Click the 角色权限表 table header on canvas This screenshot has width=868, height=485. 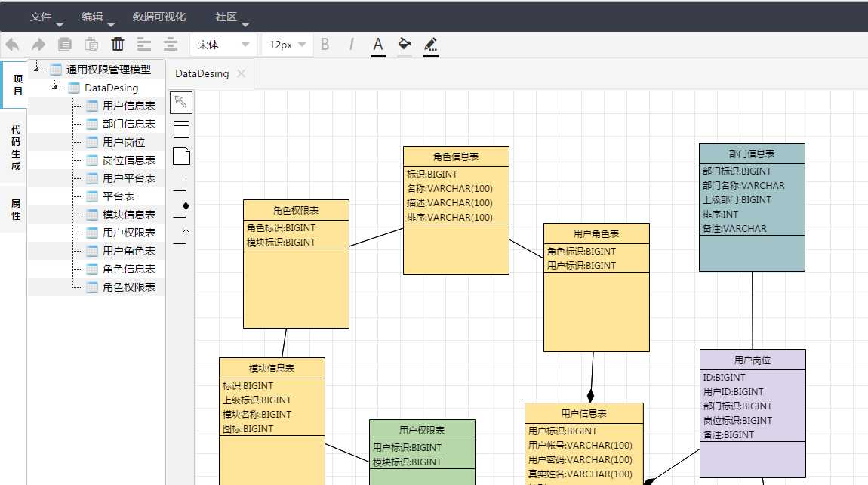point(296,210)
